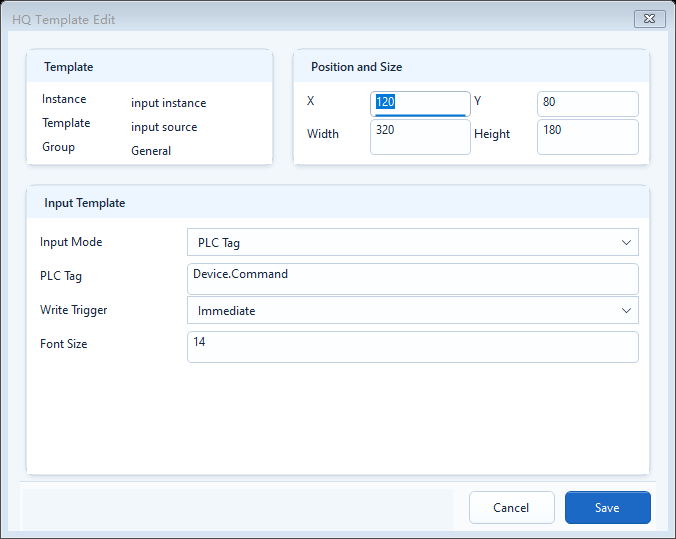
Task: Click the Input Mode label
Action: [71, 242]
